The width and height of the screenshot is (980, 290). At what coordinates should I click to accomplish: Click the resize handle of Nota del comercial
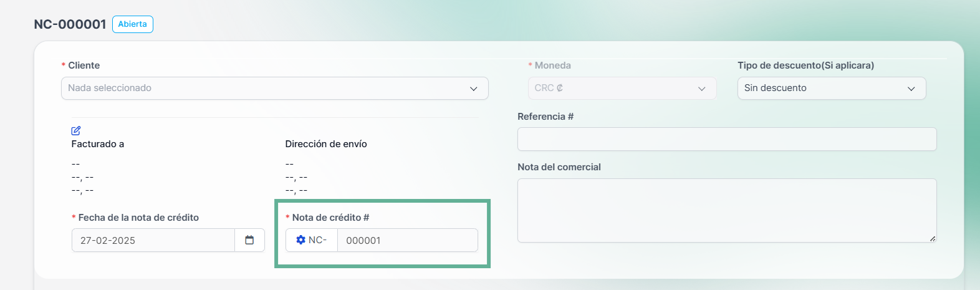point(933,238)
